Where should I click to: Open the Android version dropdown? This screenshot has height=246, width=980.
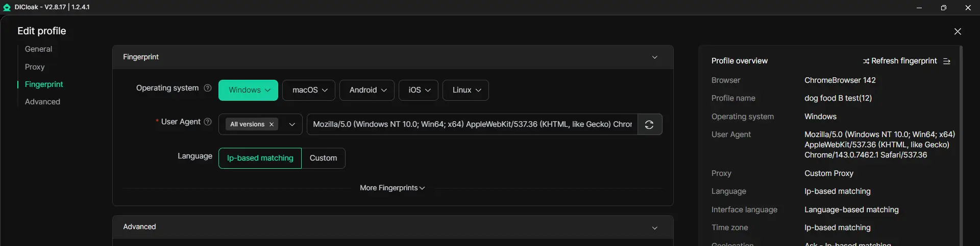pyautogui.click(x=367, y=90)
